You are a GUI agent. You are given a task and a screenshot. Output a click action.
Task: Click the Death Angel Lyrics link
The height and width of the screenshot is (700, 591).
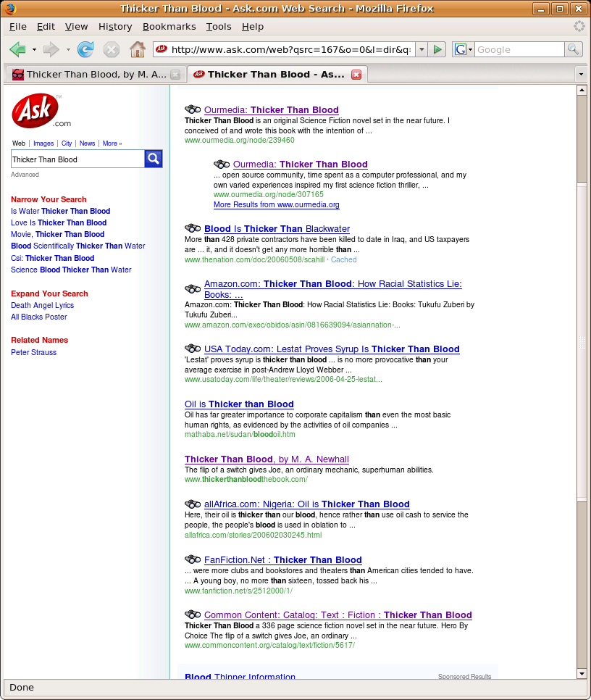coord(43,305)
